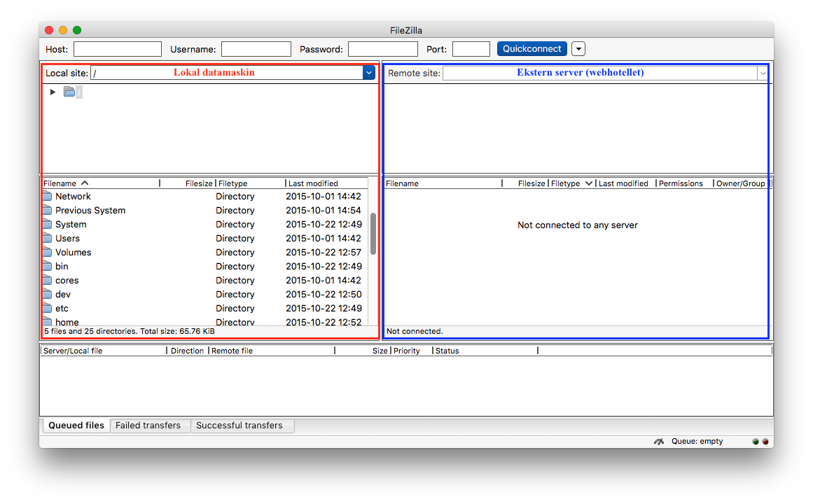Image resolution: width=813 pixels, height=504 pixels.
Task: Click the Previous System folder icon
Action: pos(48,211)
